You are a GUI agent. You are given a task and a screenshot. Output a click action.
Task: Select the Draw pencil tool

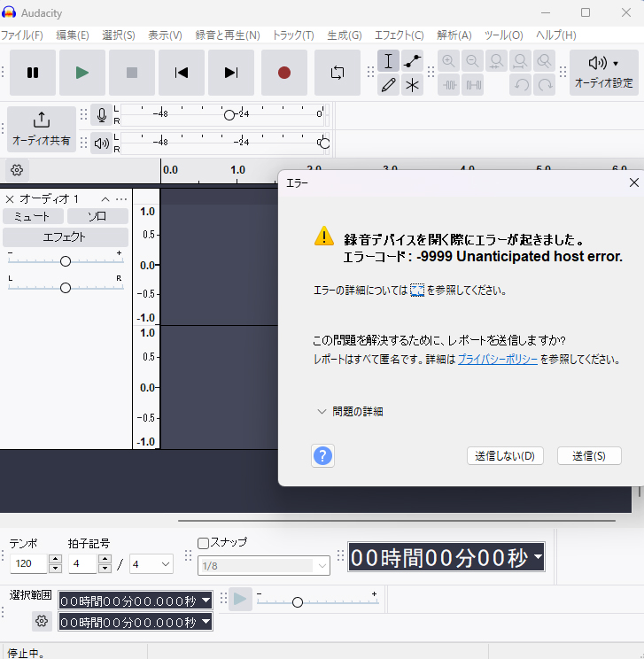pyautogui.click(x=388, y=85)
